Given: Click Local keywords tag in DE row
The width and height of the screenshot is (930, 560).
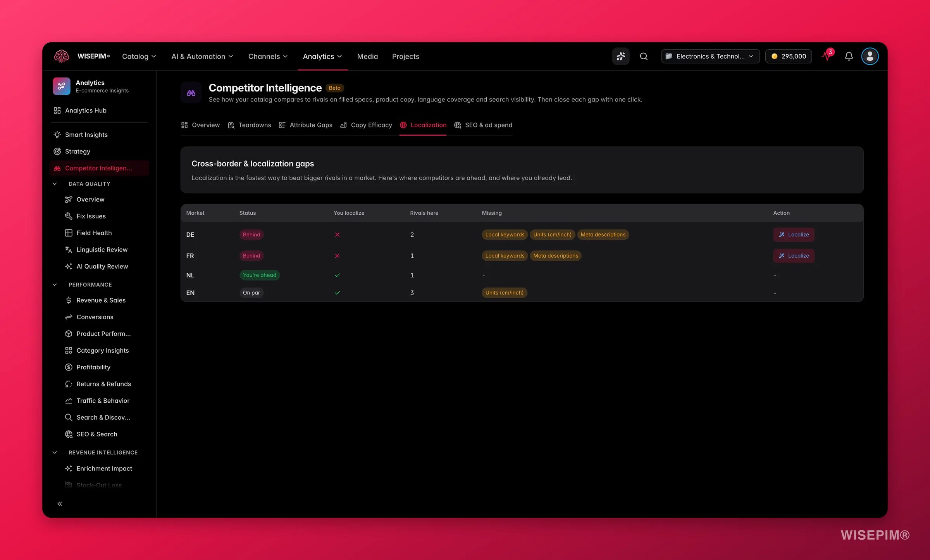Looking at the screenshot, I should tap(505, 234).
